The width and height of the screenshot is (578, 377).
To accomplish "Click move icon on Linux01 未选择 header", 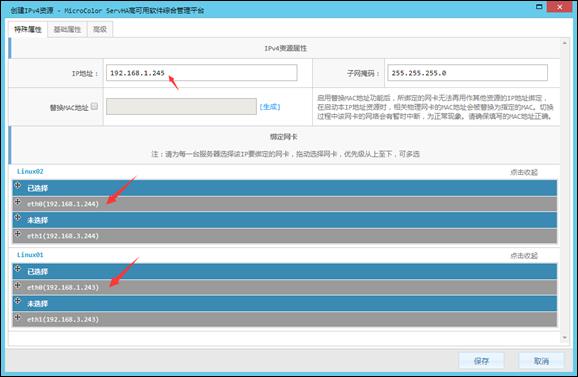I will [18, 300].
